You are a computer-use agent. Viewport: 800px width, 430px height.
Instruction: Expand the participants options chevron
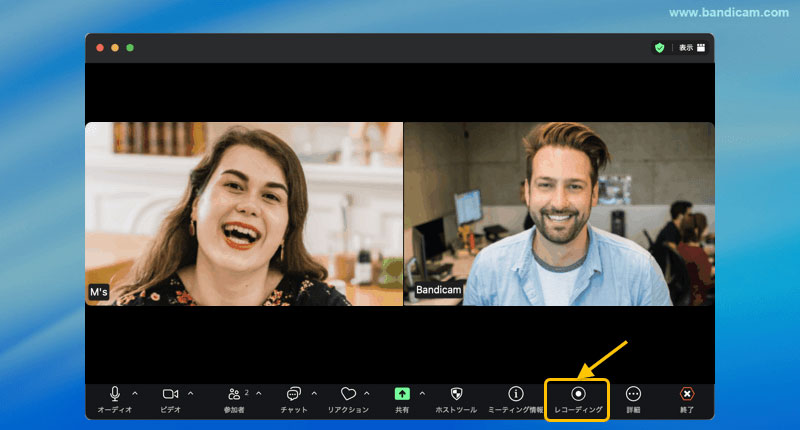coord(259,393)
